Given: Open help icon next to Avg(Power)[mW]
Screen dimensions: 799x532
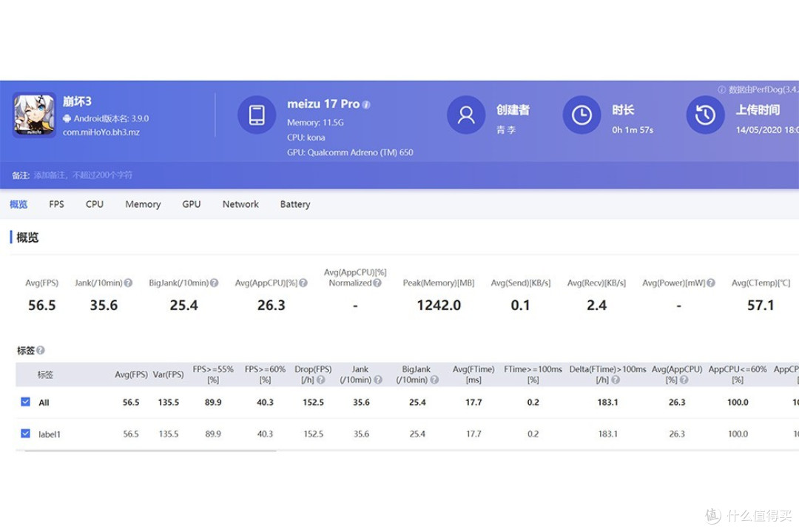Looking at the screenshot, I should 711,283.
